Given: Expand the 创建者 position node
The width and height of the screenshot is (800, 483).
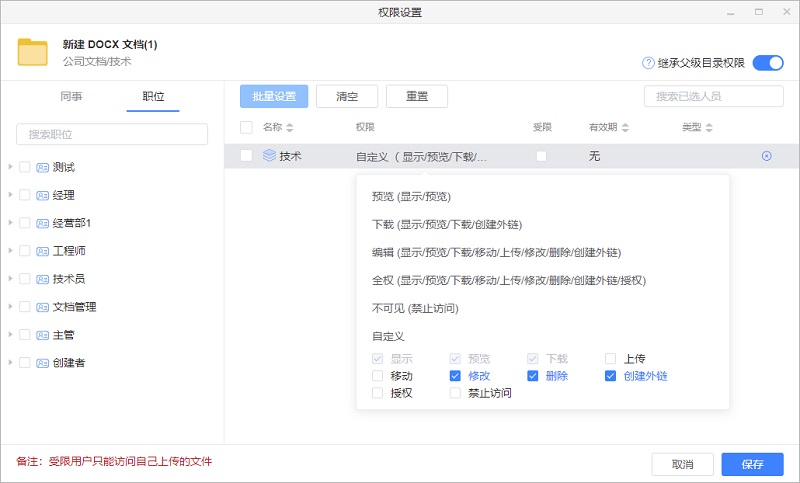Looking at the screenshot, I should pyautogui.click(x=10, y=362).
